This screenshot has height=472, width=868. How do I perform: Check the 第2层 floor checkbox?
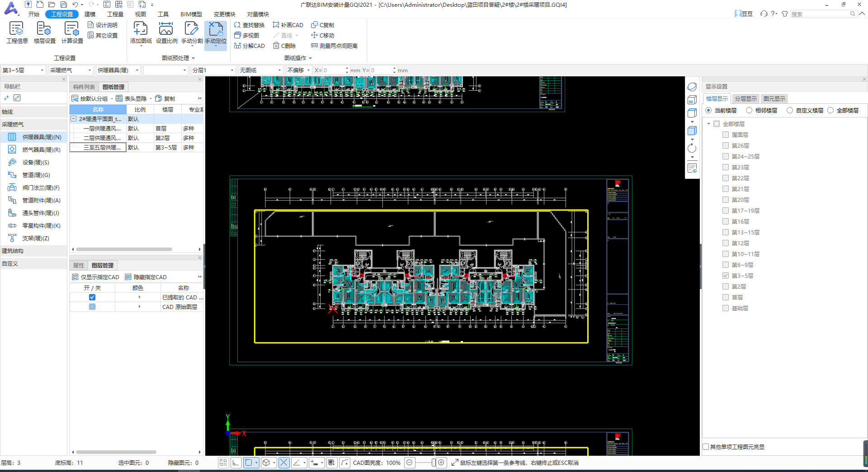726,286
